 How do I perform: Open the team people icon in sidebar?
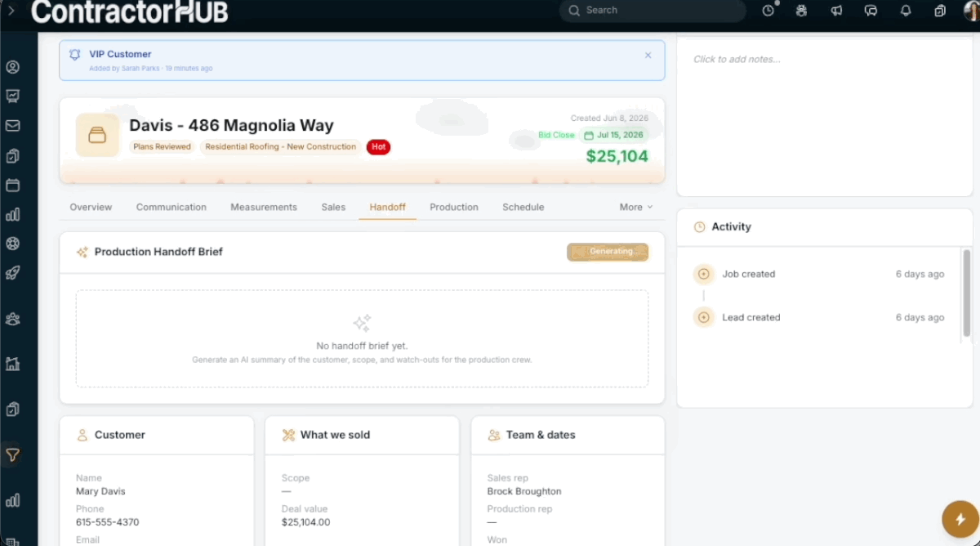[12, 319]
